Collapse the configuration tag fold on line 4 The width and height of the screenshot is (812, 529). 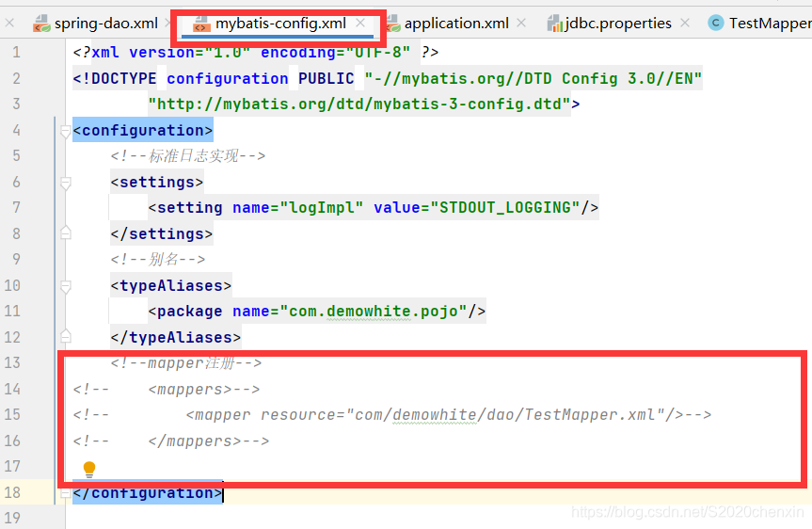[x=65, y=131]
